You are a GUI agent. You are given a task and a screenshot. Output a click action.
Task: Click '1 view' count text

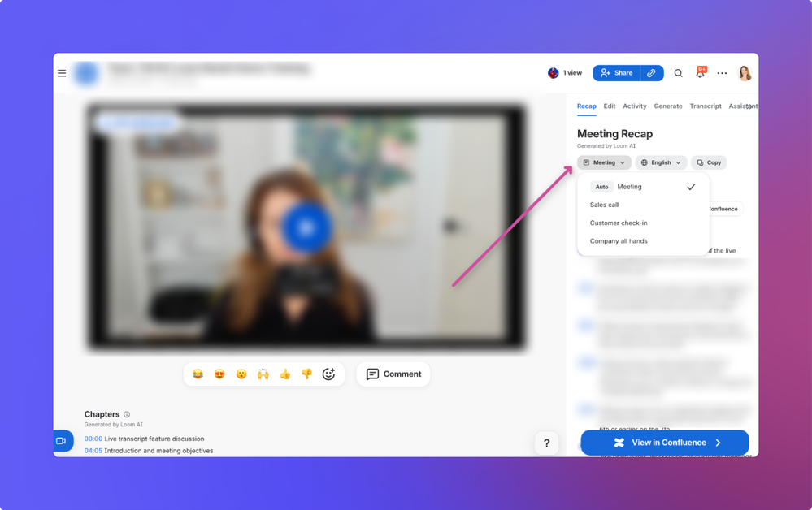tap(572, 73)
